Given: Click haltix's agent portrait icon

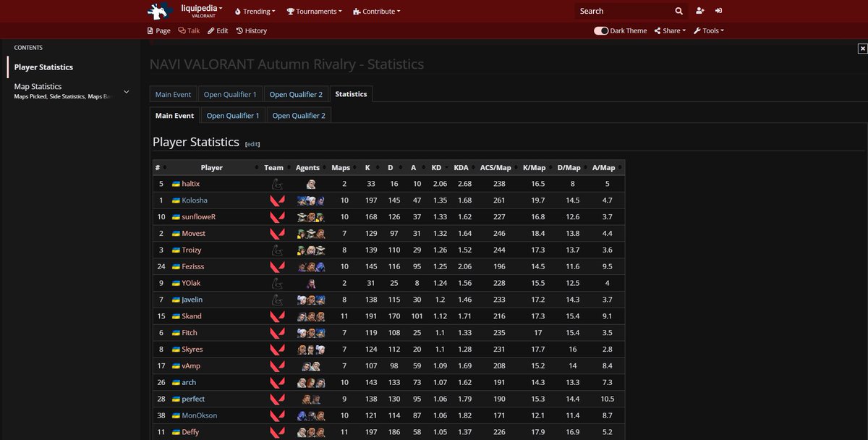Looking at the screenshot, I should point(311,184).
